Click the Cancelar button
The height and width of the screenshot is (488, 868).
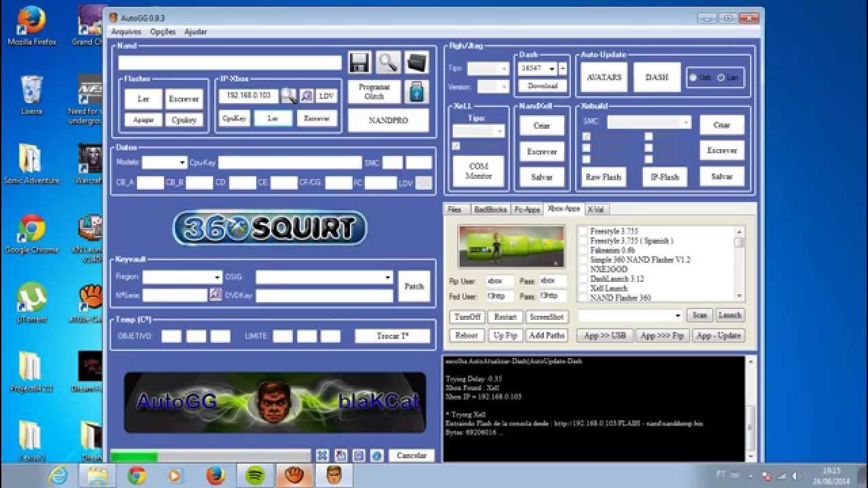pyautogui.click(x=412, y=455)
